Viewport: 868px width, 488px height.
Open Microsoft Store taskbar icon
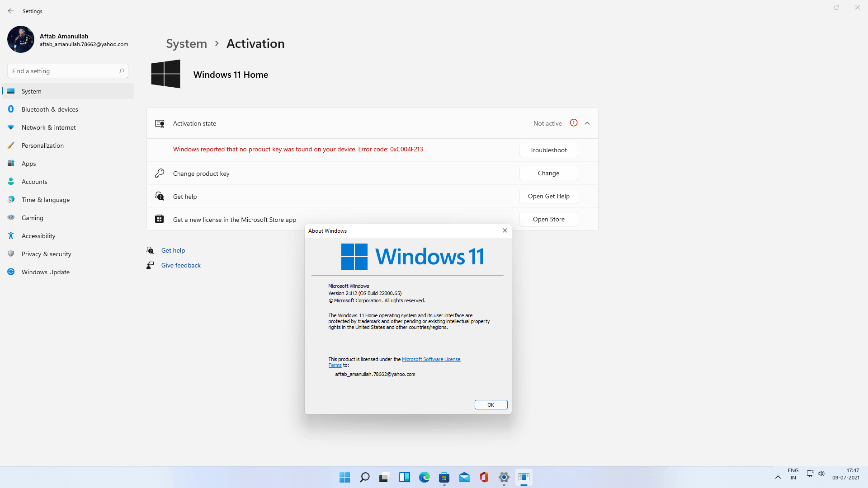pos(444,477)
